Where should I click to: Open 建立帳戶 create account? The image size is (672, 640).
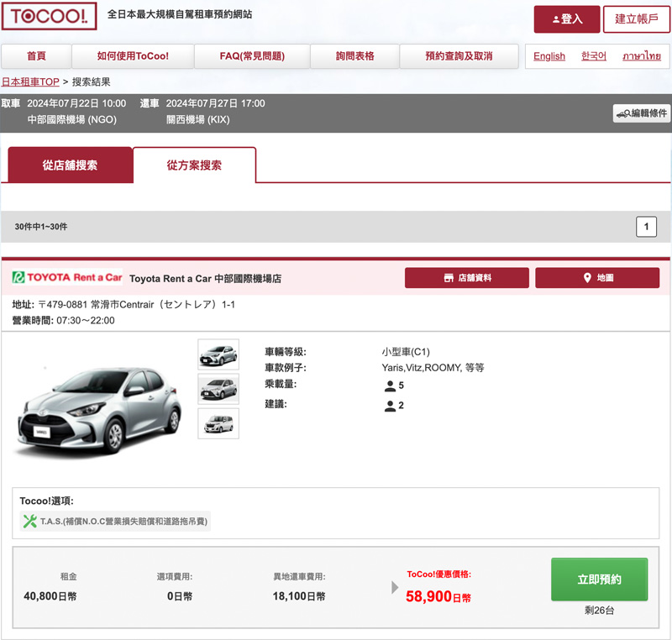click(637, 18)
